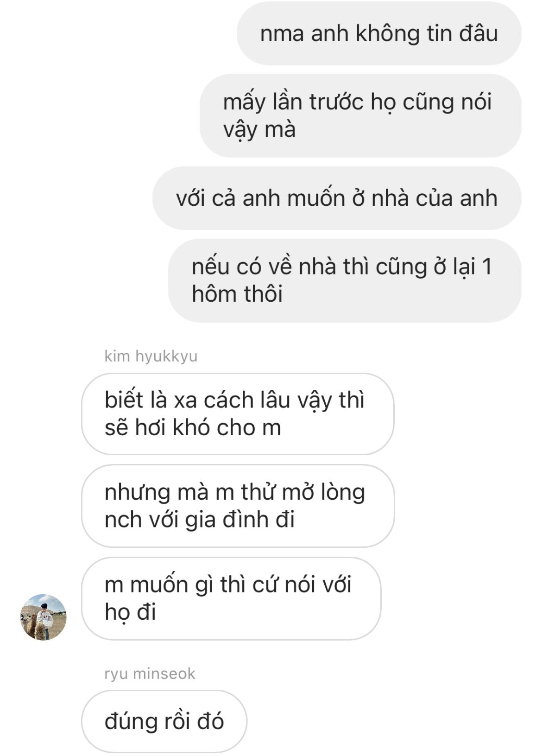Click 'nch với gia đình đi' text line
The height and width of the screenshot is (756, 542).
click(200, 520)
